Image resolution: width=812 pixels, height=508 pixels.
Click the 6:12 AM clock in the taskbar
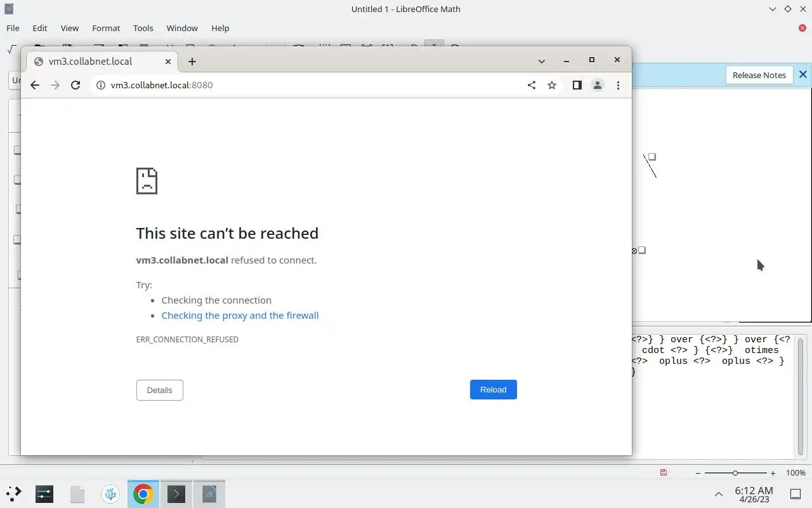(754, 490)
